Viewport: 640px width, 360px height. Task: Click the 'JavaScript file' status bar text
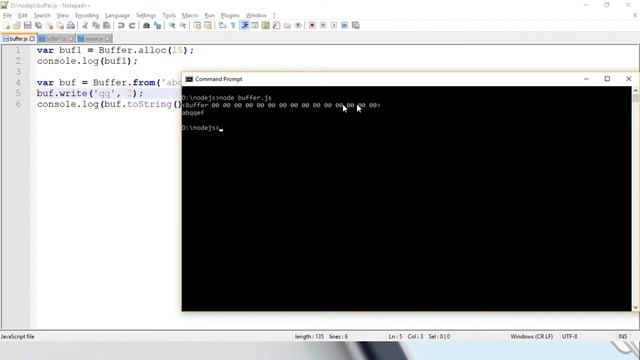point(18,336)
